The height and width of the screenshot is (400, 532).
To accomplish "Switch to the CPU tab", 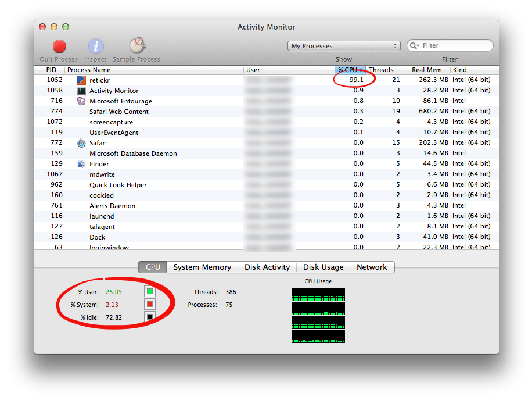I will point(153,267).
